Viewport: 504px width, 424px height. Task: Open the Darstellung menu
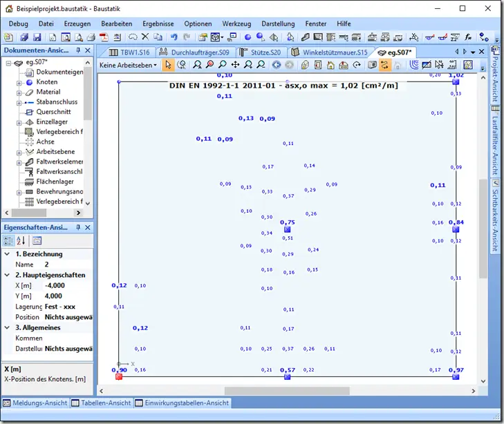point(278,23)
